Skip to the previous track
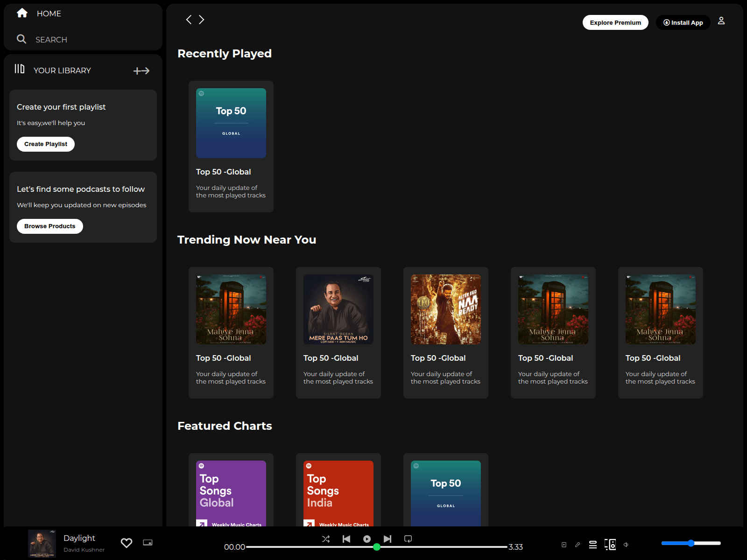 point(346,539)
